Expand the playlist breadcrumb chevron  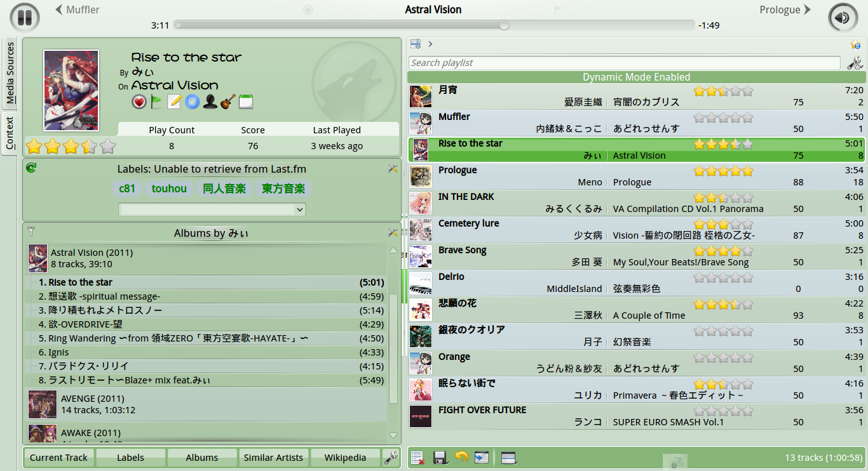click(x=430, y=44)
